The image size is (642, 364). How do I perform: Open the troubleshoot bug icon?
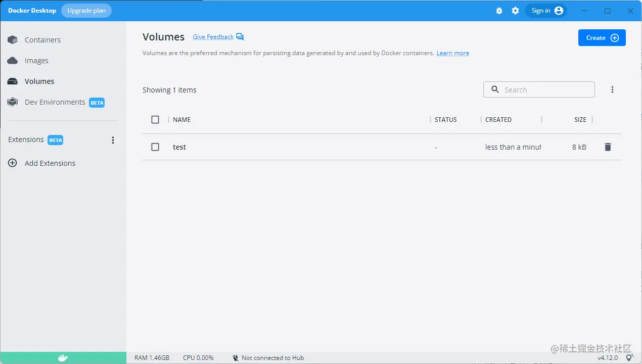[499, 11]
